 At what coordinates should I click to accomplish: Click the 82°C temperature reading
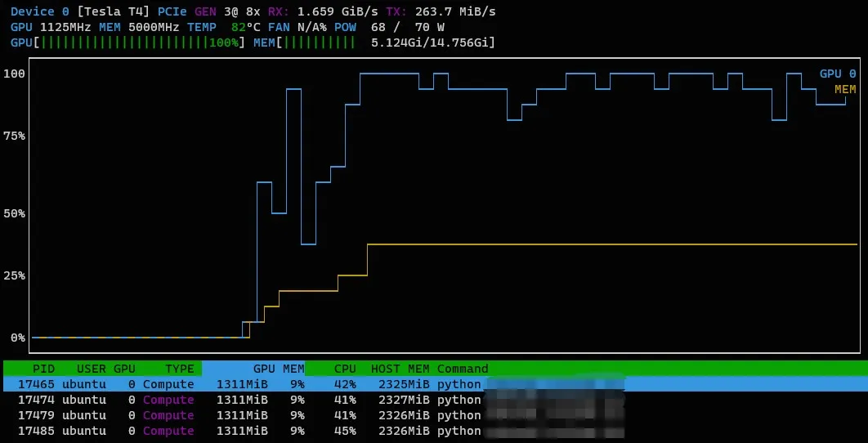(x=246, y=26)
